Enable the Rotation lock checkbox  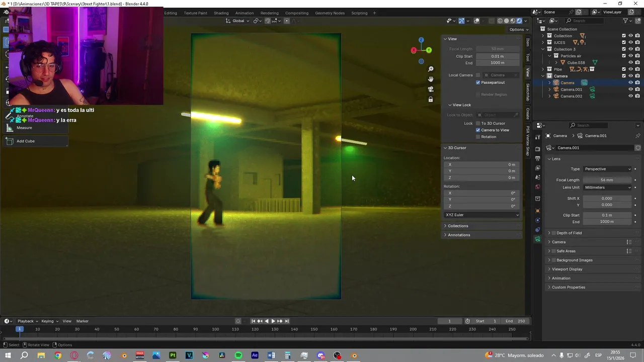point(478,137)
